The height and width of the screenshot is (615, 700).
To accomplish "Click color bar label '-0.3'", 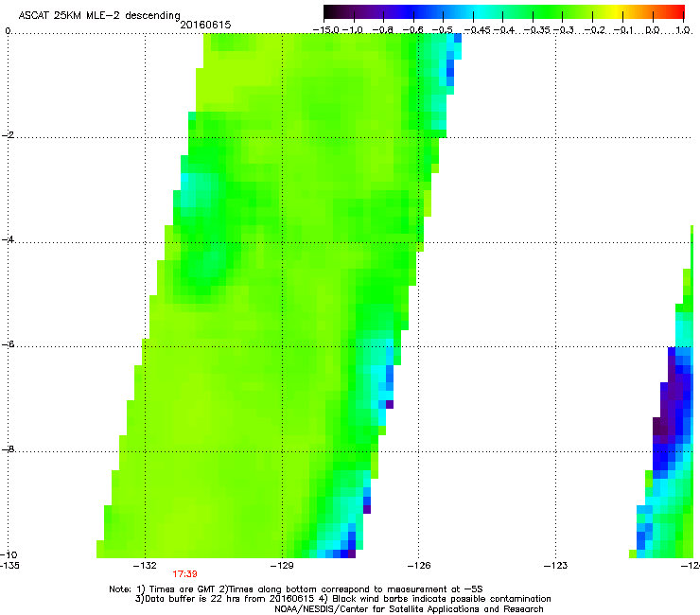I will coord(564,30).
